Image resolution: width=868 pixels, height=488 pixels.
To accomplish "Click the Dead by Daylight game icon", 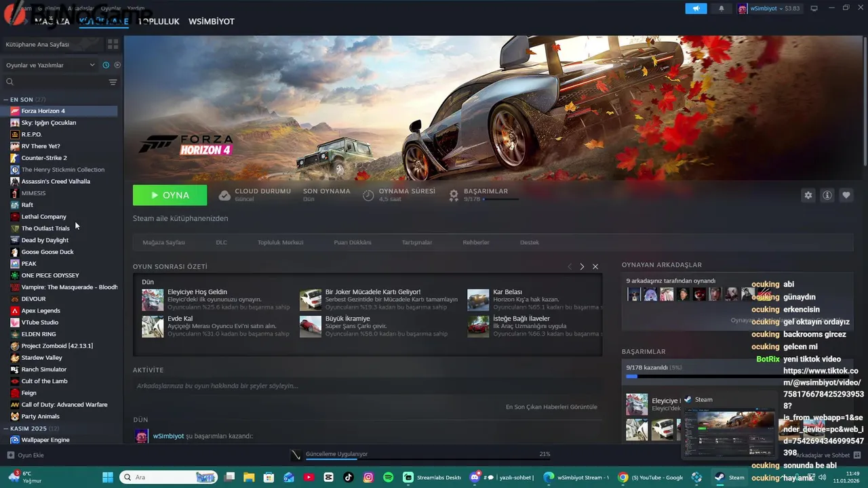I will pos(15,240).
